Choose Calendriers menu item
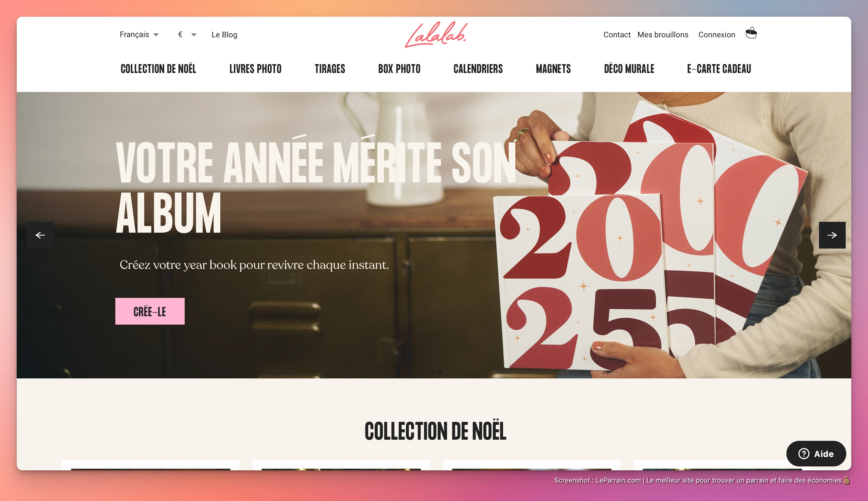 478,69
